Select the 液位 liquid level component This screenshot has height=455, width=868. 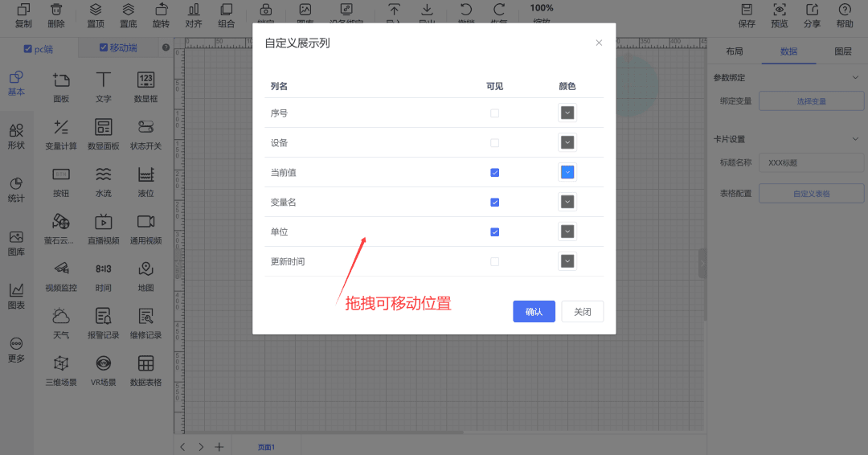(x=145, y=182)
